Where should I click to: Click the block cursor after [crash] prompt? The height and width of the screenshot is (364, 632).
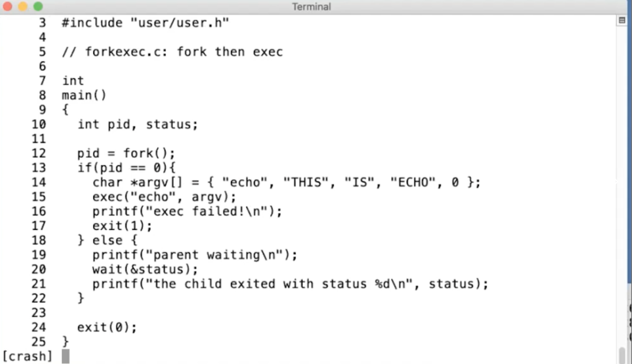click(x=66, y=356)
